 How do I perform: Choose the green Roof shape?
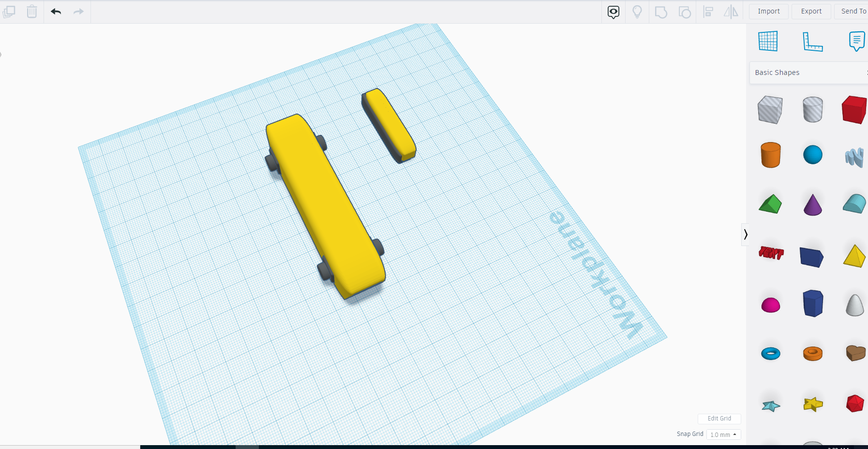(x=770, y=204)
